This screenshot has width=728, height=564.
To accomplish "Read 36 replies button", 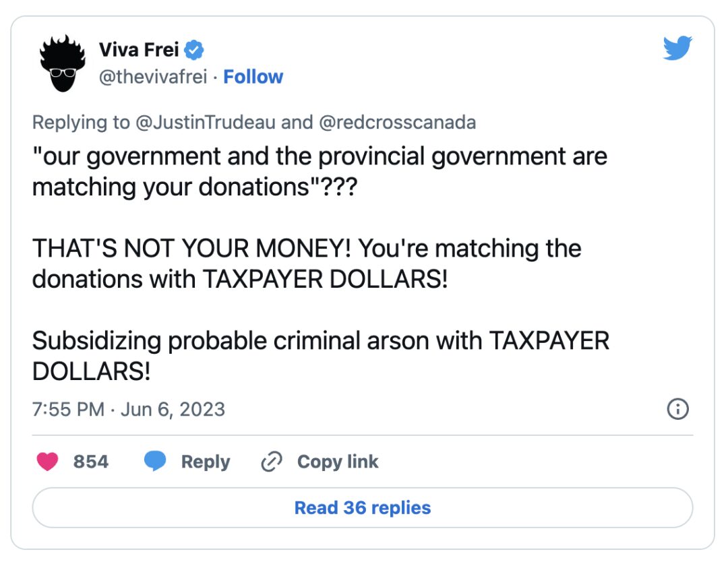I will click(363, 507).
